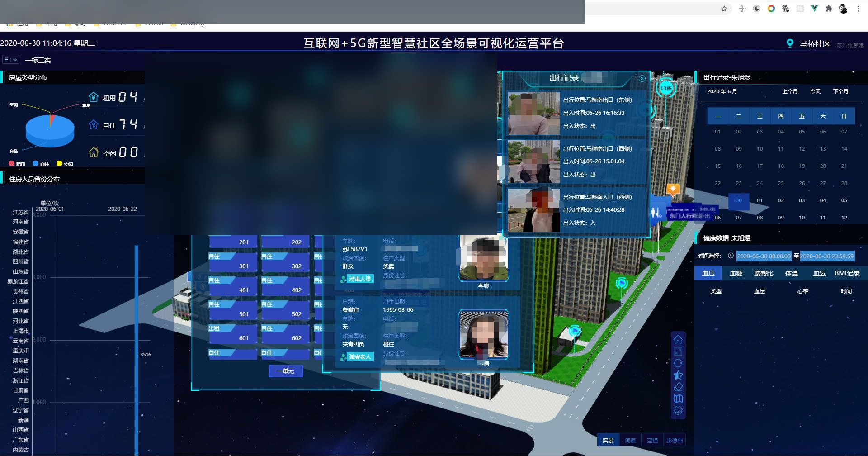
Task: Select the 体温 health tab
Action: tap(791, 273)
